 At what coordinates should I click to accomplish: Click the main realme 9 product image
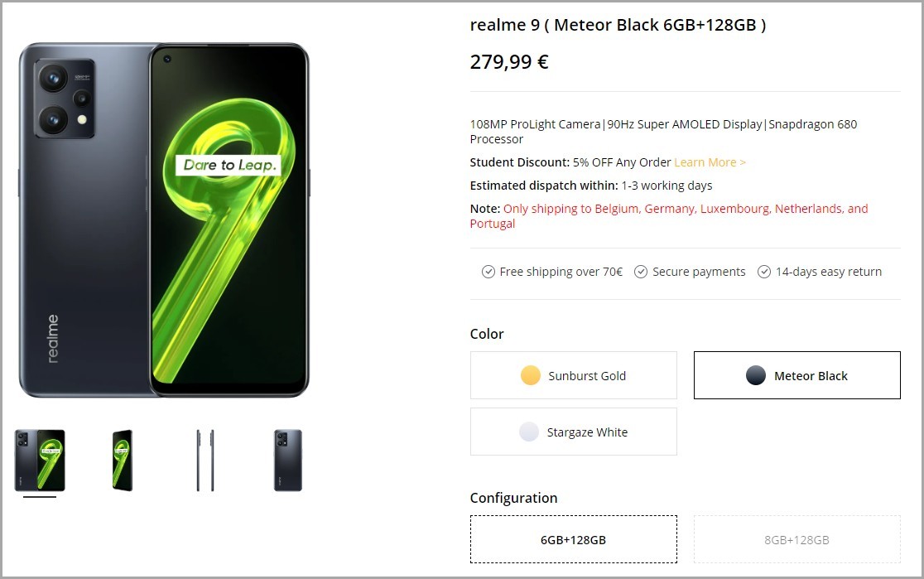click(x=164, y=220)
